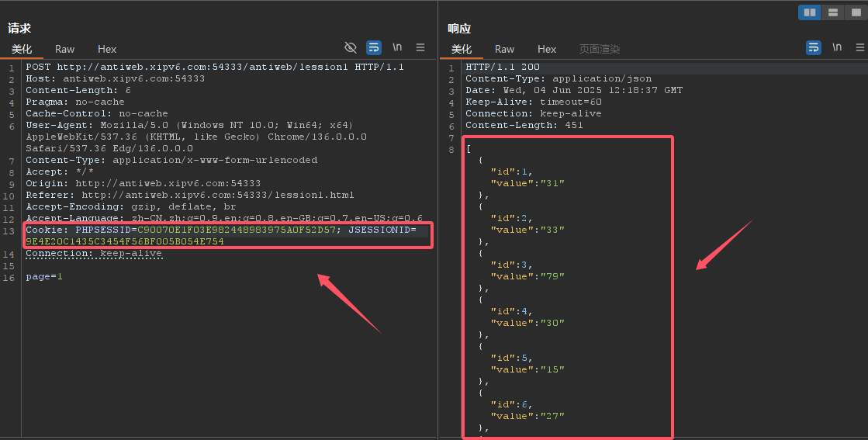Switch response view to Raw tab
This screenshot has width=868, height=440.
tap(504, 49)
